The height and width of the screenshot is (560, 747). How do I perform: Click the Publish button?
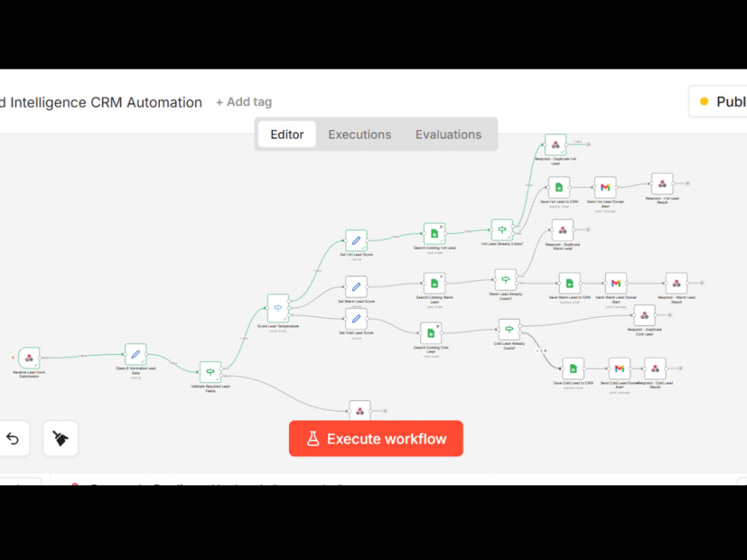click(718, 102)
